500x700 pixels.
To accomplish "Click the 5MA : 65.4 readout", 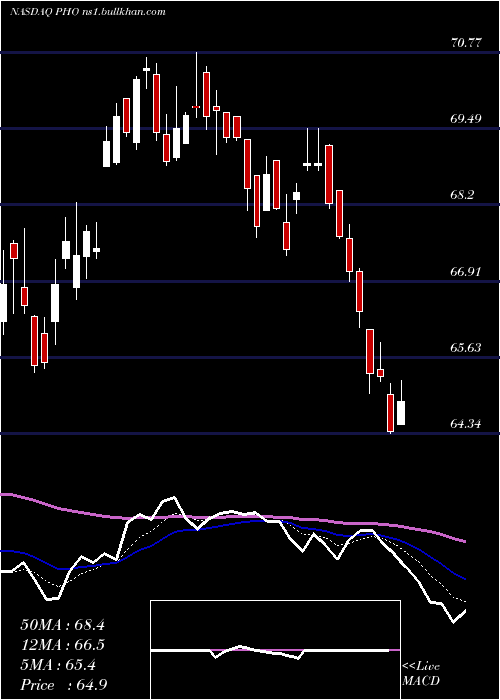I will (x=58, y=665).
